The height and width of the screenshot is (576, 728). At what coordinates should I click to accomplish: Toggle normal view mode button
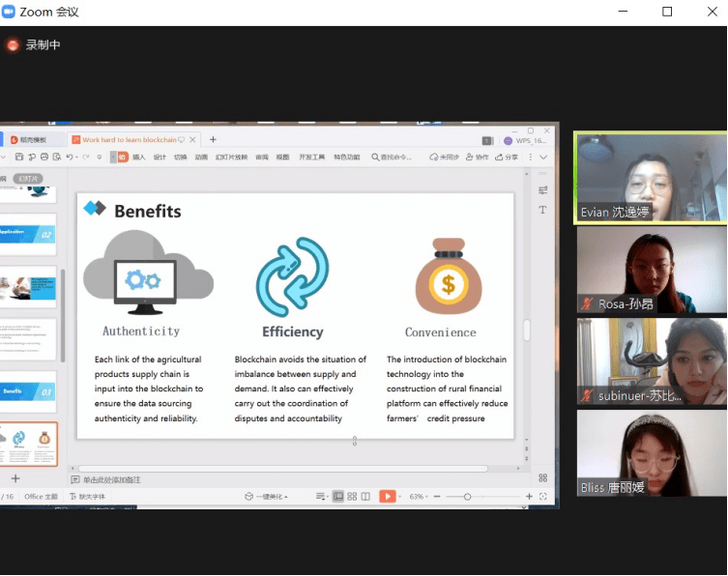pos(337,496)
